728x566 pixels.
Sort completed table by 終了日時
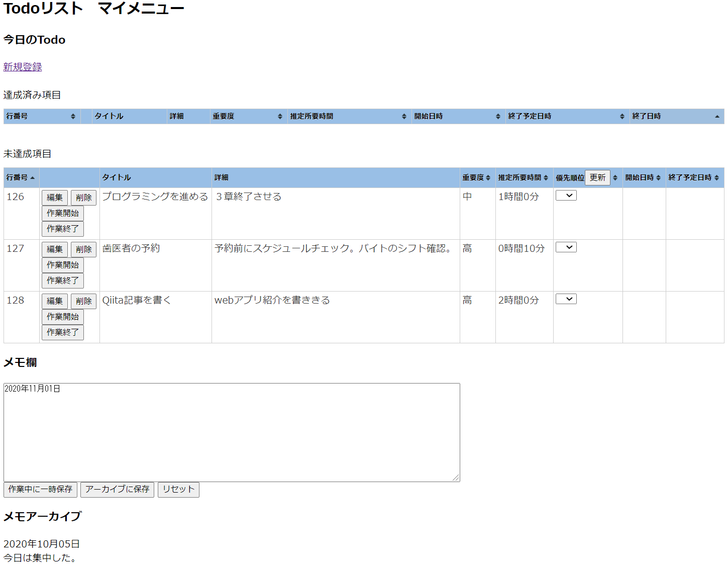677,116
